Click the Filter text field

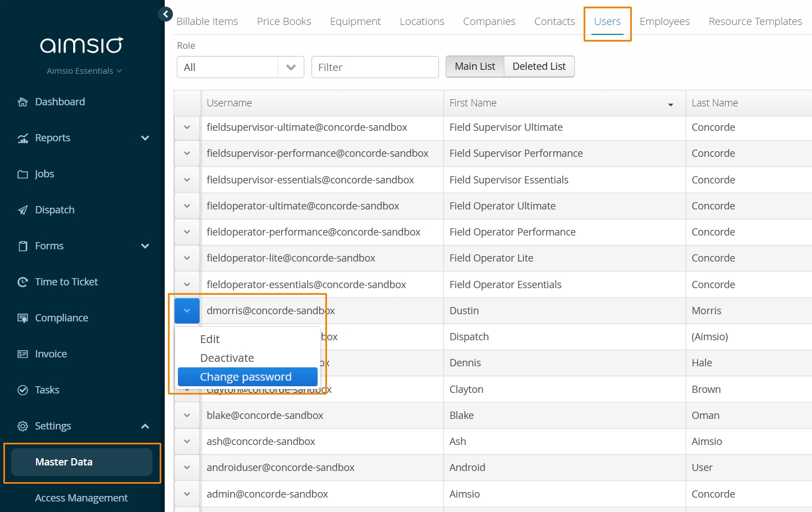pos(375,67)
